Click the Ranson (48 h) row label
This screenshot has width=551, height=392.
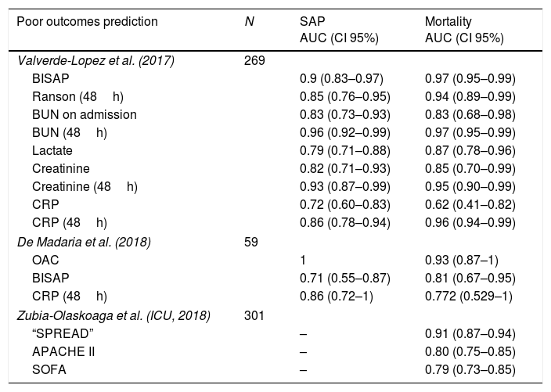click(77, 97)
